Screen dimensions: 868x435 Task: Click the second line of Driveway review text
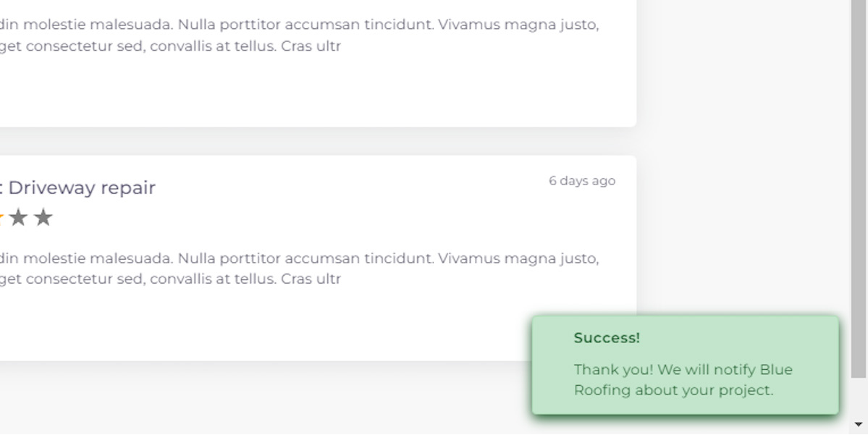[x=171, y=279]
